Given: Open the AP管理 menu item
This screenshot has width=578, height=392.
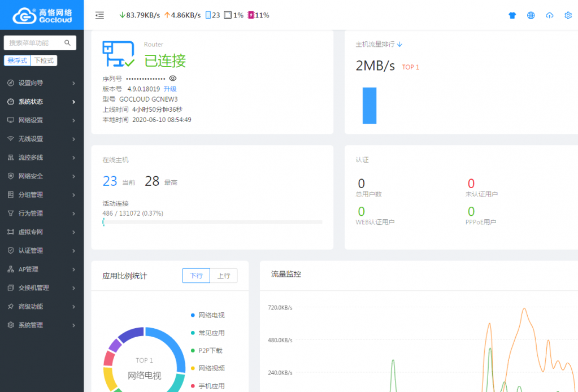Looking at the screenshot, I should (42, 269).
